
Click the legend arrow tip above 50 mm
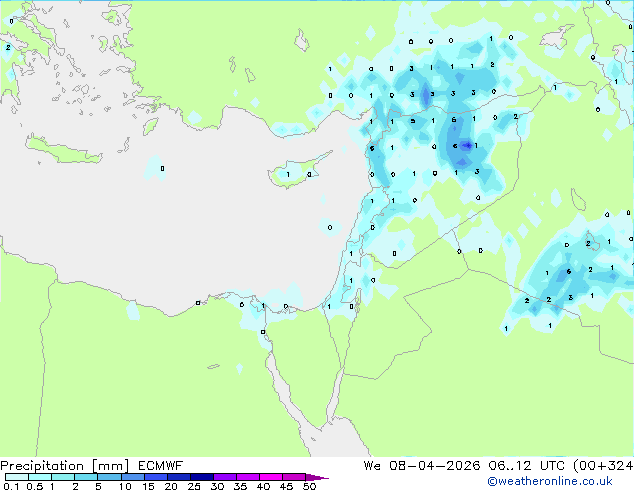(317, 477)
